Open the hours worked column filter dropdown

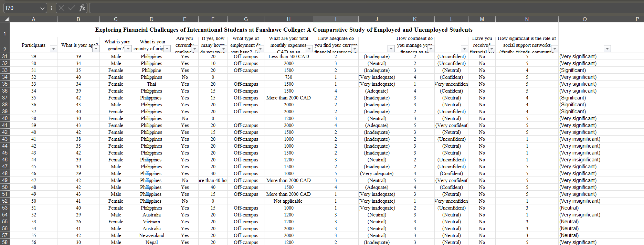tap(223, 49)
